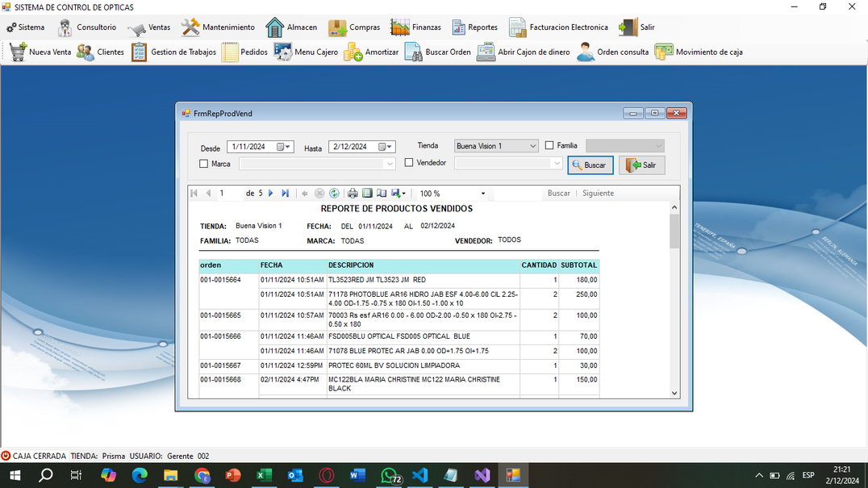Image resolution: width=868 pixels, height=488 pixels.
Task: Click the report find text field
Action: [517, 193]
